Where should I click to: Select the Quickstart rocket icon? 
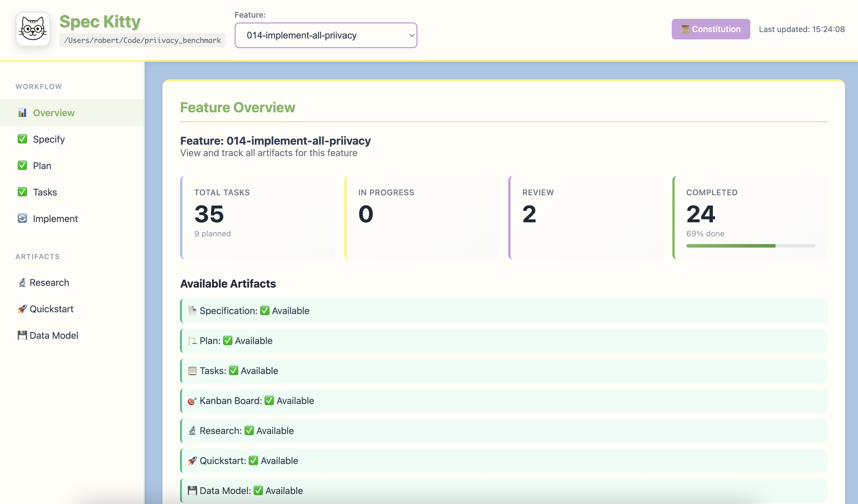(x=22, y=309)
